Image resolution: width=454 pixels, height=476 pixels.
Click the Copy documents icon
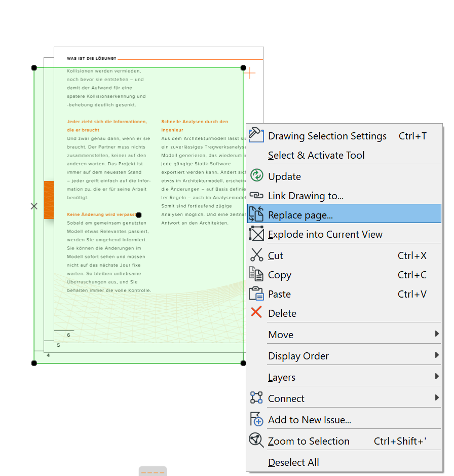coord(256,274)
